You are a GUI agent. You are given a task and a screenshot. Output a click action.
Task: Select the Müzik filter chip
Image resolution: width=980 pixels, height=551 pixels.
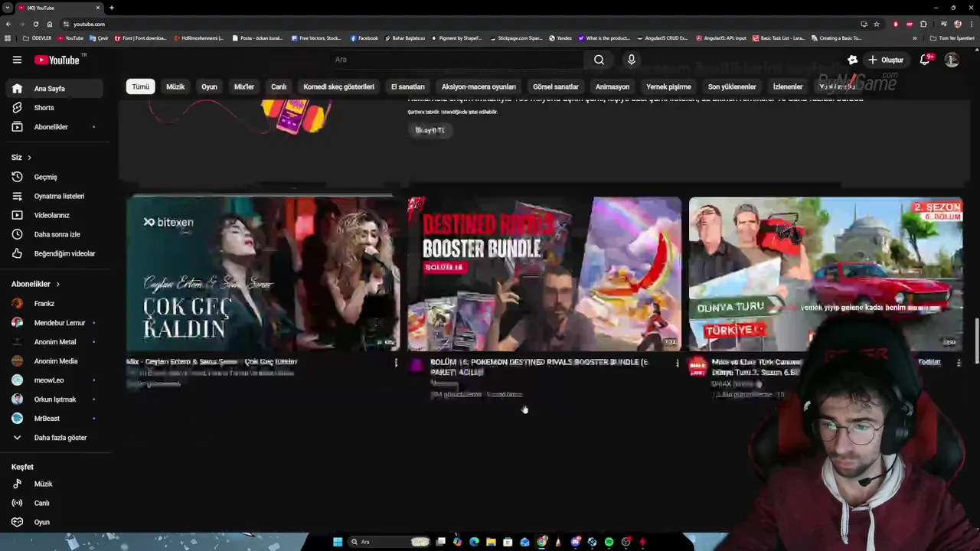175,86
